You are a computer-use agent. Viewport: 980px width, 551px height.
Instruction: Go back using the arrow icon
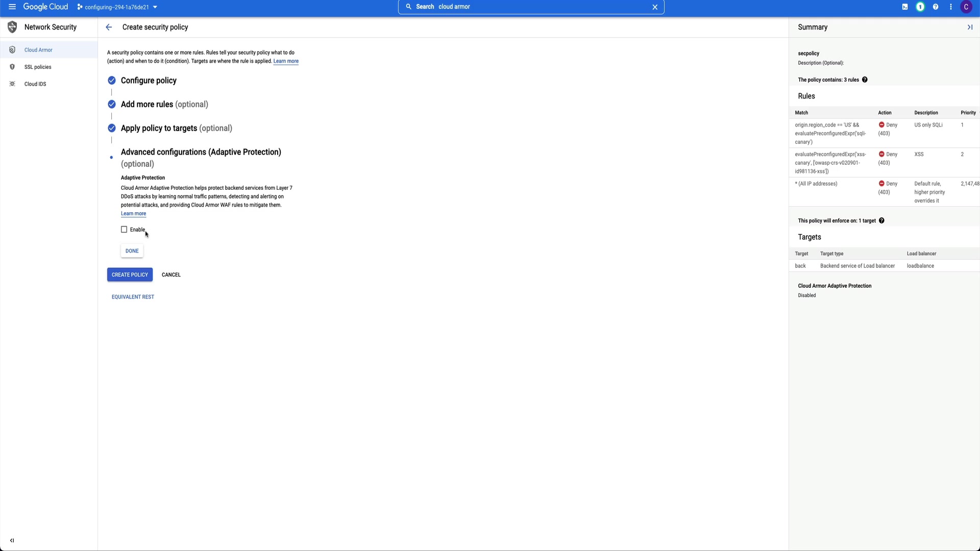(x=109, y=27)
